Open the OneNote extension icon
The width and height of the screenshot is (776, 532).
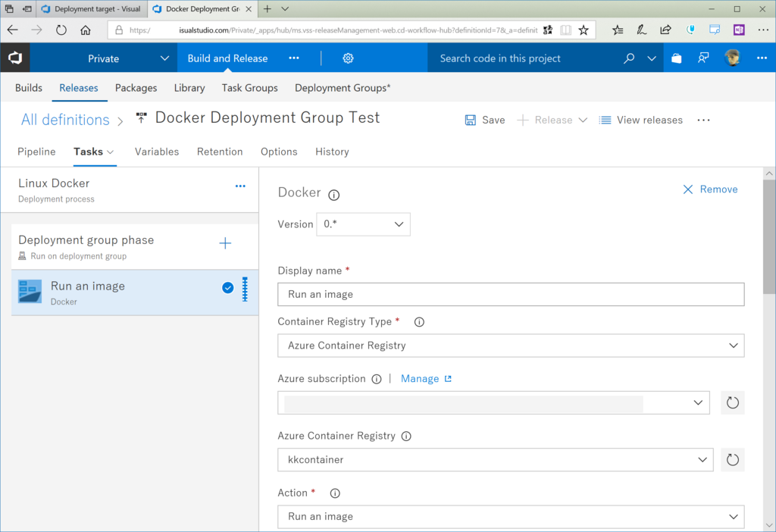click(739, 30)
